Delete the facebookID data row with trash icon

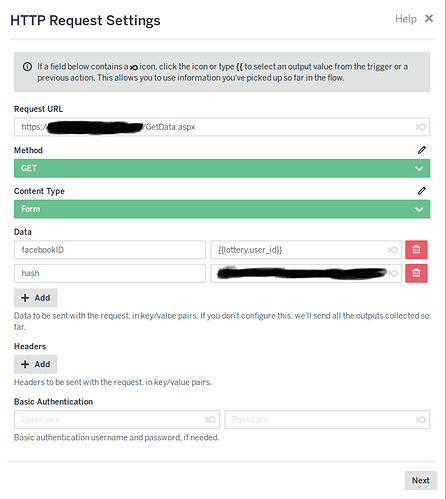pos(416,250)
